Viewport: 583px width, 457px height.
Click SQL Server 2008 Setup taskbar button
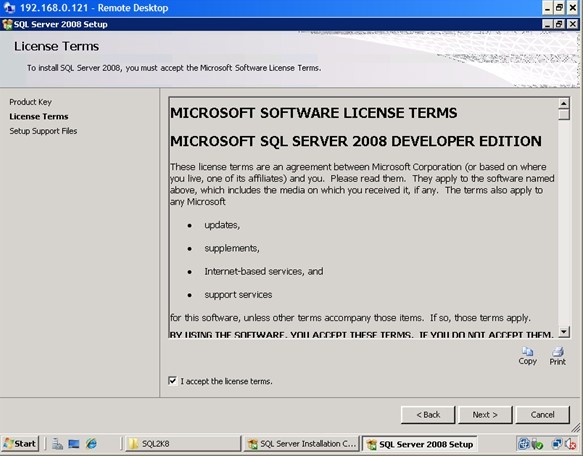(x=420, y=444)
